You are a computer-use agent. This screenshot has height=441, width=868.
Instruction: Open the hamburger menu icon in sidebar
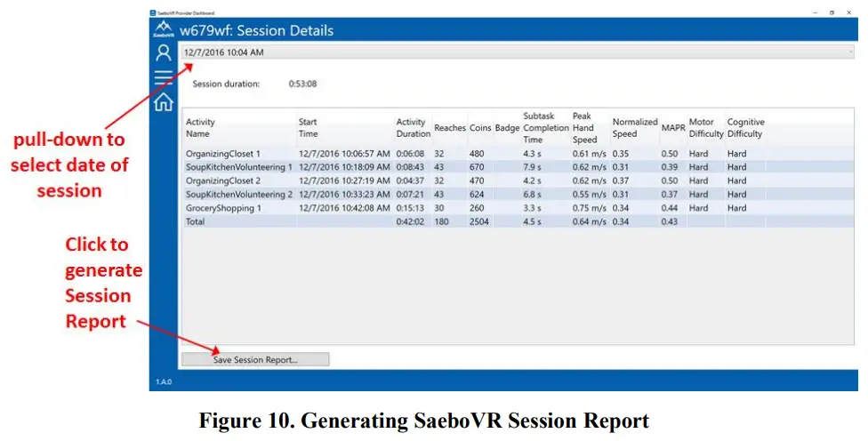click(x=164, y=77)
